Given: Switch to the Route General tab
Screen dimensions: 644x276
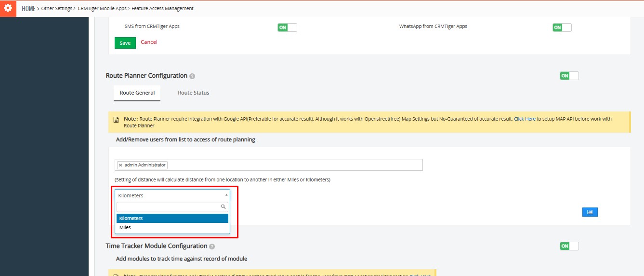Looking at the screenshot, I should click(x=137, y=93).
